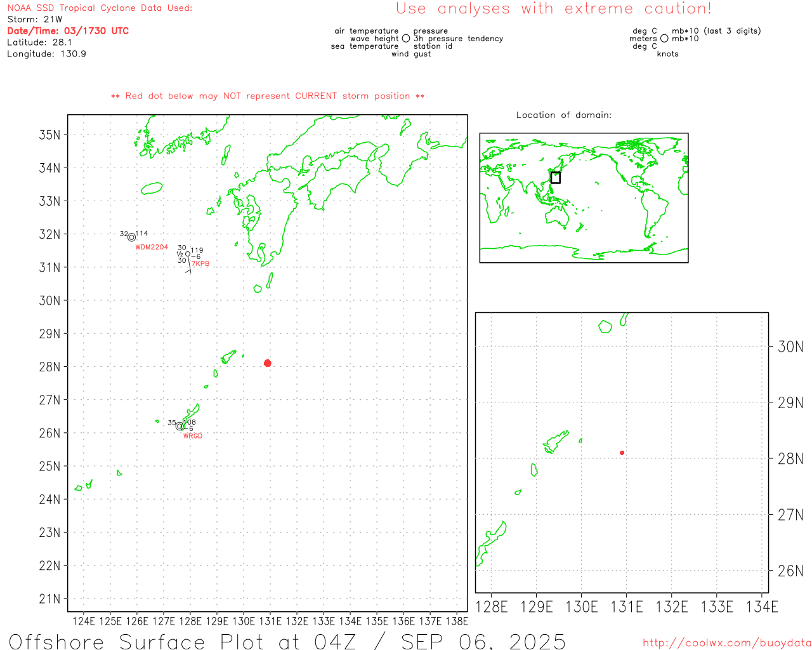Click the Jeju island outline near 33N

tap(152, 189)
